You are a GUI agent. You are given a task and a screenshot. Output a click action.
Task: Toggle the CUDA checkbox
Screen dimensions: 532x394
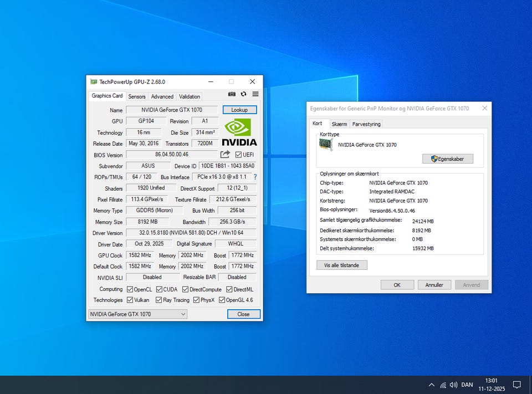[x=159, y=289]
